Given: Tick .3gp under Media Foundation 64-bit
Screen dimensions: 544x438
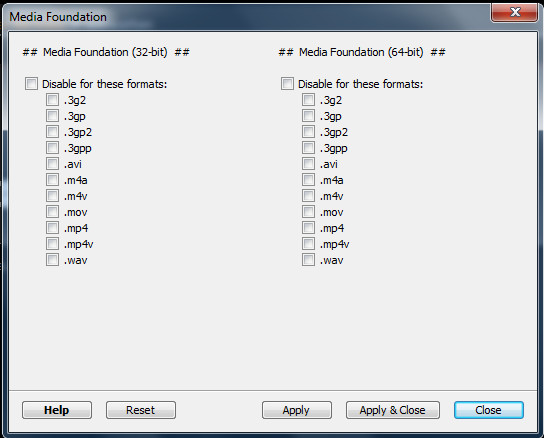Looking at the screenshot, I should tap(308, 116).
